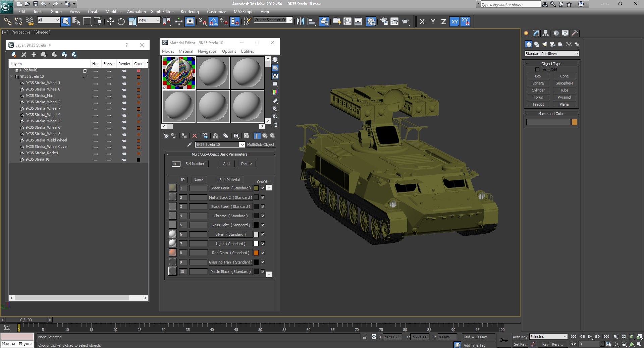Open Material Editor Utilities menu
The image size is (644, 348).
point(247,51)
